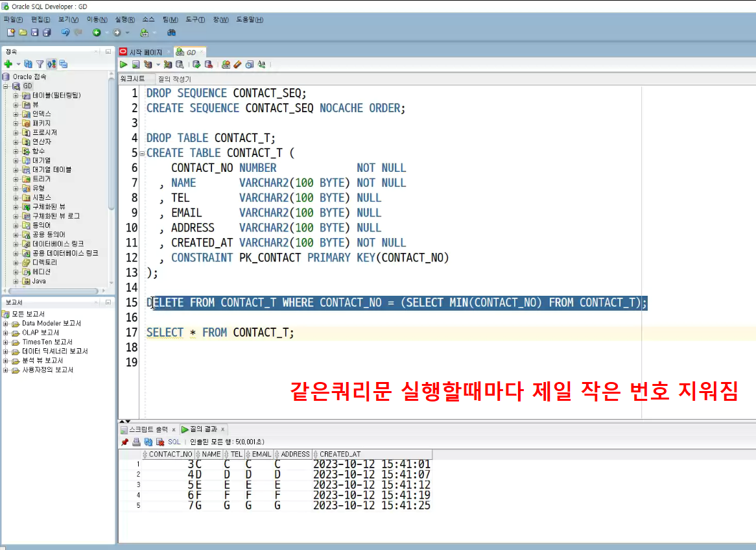The height and width of the screenshot is (550, 756).
Task: Add new connection with green plus
Action: tap(8, 64)
